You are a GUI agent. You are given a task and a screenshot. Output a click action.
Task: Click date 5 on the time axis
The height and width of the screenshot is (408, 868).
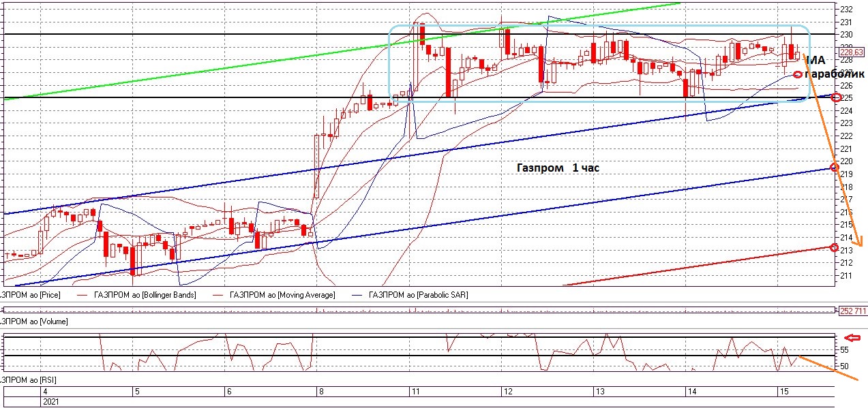tap(136, 392)
